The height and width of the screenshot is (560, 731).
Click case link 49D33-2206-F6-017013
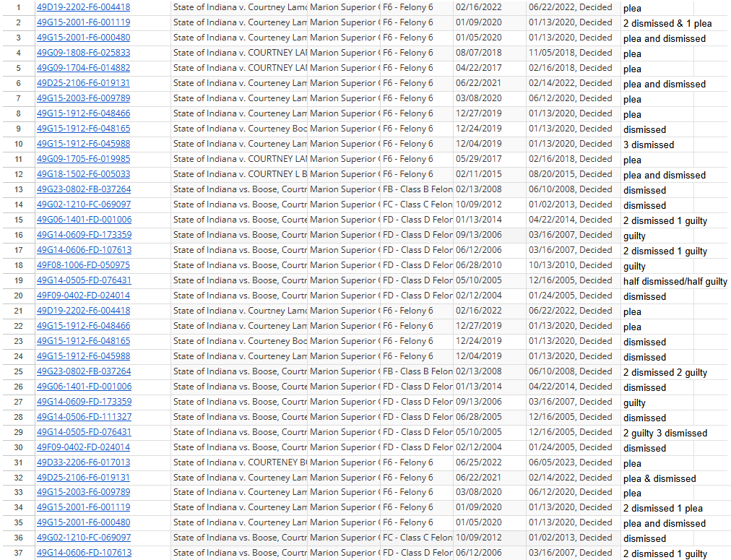pyautogui.click(x=83, y=462)
